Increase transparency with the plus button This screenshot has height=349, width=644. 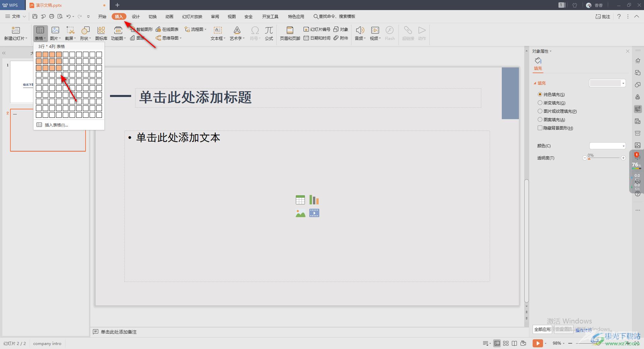click(623, 158)
